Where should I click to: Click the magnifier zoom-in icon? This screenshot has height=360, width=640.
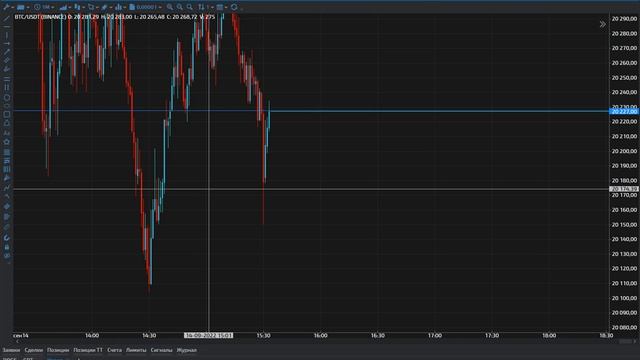170,7
